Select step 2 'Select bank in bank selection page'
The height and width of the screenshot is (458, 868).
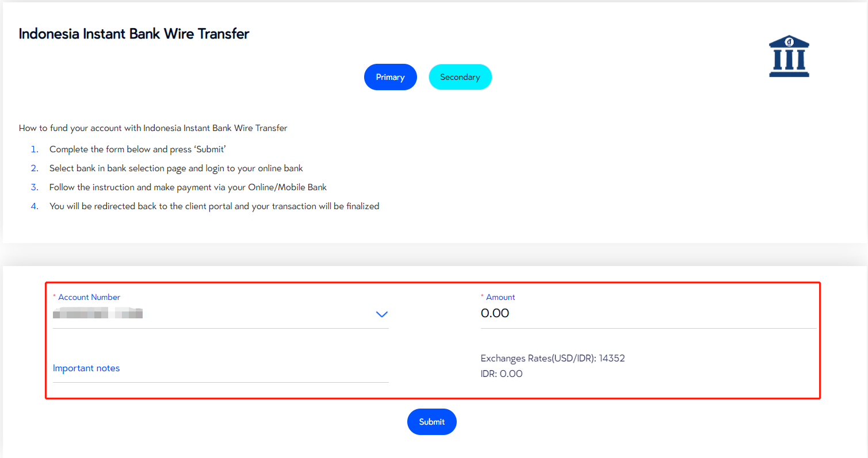(x=176, y=168)
